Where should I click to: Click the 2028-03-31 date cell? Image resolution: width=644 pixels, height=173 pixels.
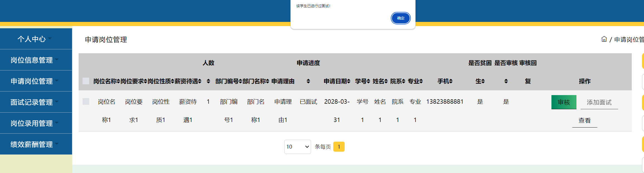pos(337,111)
